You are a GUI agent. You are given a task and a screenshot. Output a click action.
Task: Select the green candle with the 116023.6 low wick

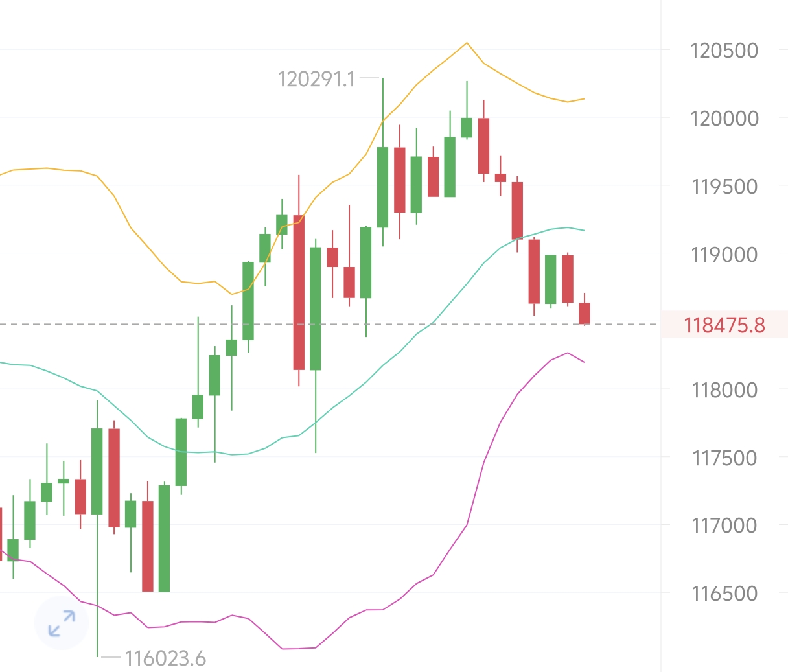[x=97, y=471]
